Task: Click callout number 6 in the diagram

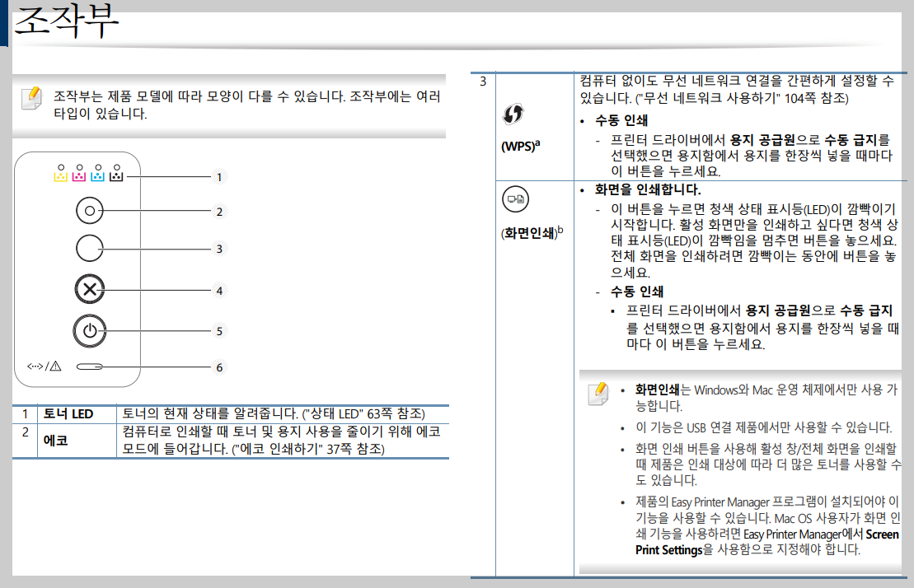Action: click(x=219, y=367)
